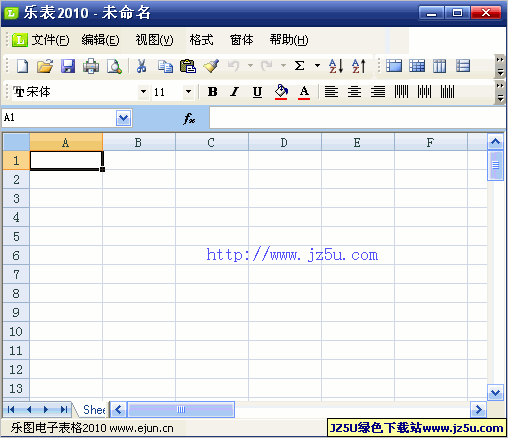Apply center text alignment

point(354,92)
